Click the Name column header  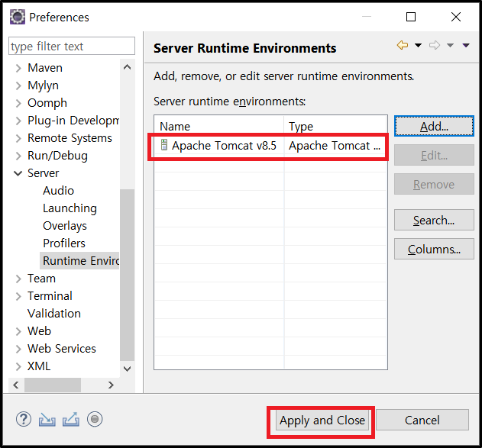tap(219, 126)
